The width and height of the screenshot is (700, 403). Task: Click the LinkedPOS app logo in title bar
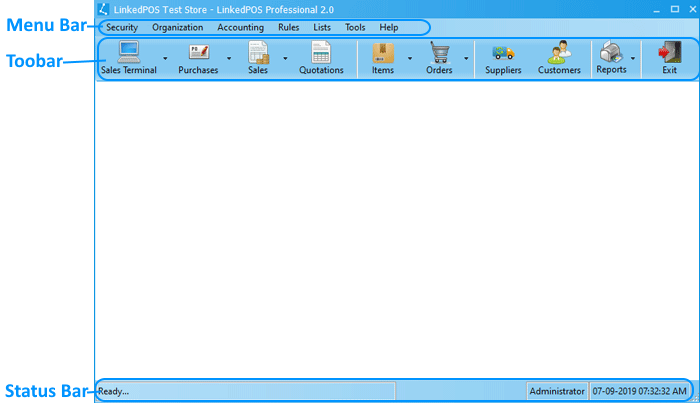coord(104,9)
